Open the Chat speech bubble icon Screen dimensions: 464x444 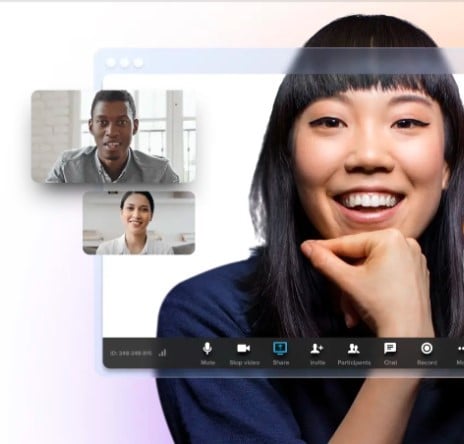[390, 348]
